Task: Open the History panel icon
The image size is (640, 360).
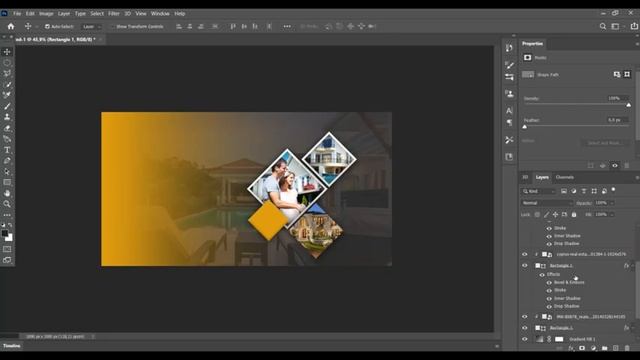Action: [509, 48]
